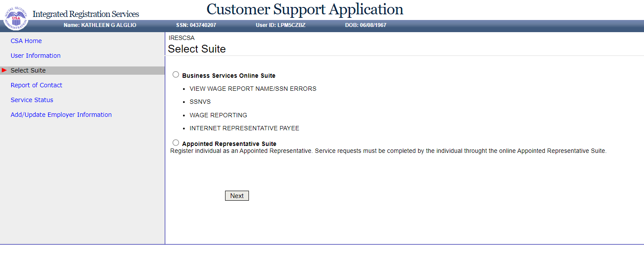644x258 pixels.
Task: Open Report of Contact page
Action: (x=36, y=85)
